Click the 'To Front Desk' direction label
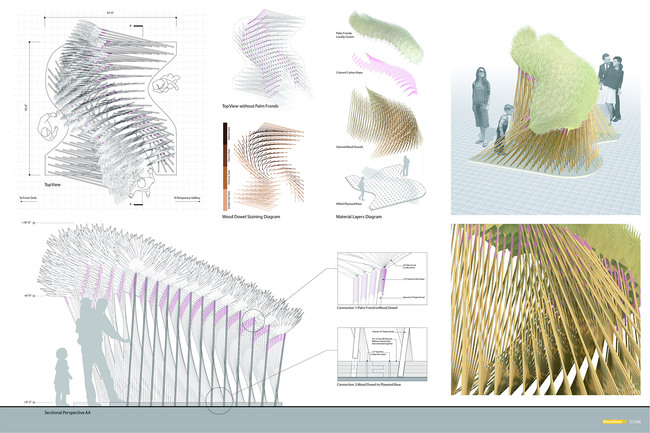The height and width of the screenshot is (433, 650). (28, 198)
